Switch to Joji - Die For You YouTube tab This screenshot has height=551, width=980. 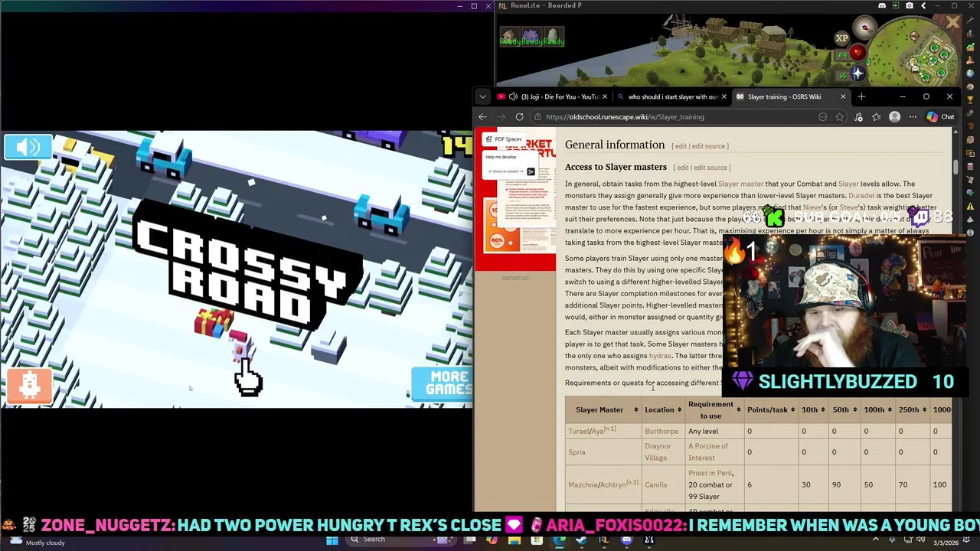pos(554,96)
